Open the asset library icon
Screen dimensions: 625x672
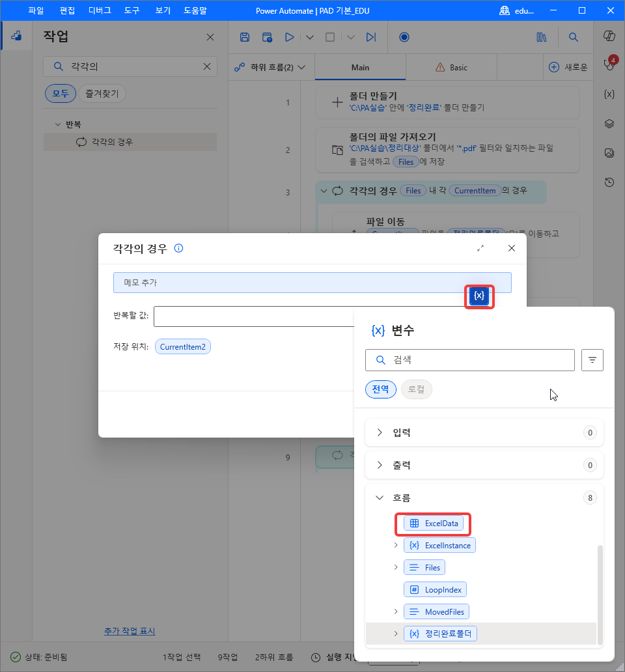(x=542, y=37)
